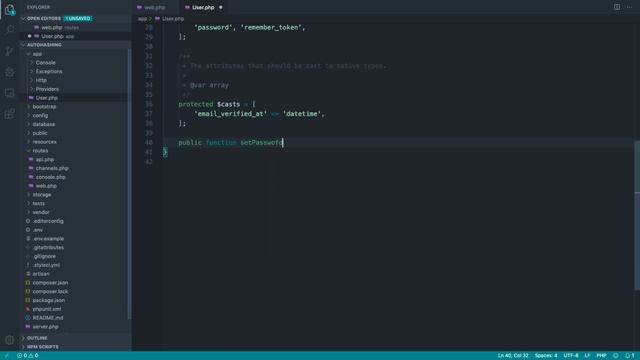The height and width of the screenshot is (360, 640).
Task: Change UTF-8 file encoding in status bar
Action: pos(571,356)
